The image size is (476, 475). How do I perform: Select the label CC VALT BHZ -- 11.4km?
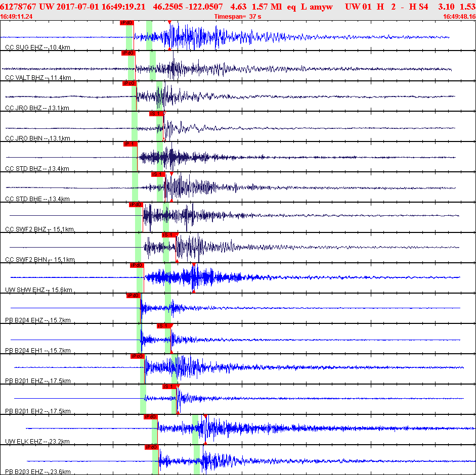38,78
